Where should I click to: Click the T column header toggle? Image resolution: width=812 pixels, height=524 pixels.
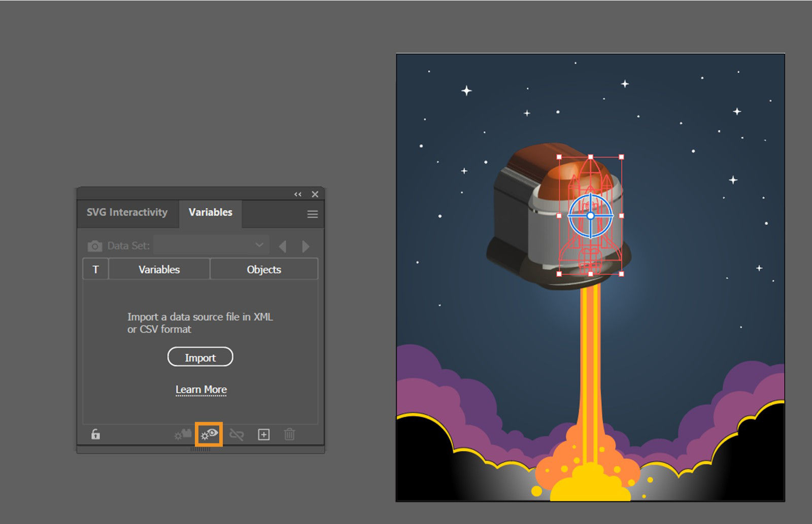click(95, 269)
